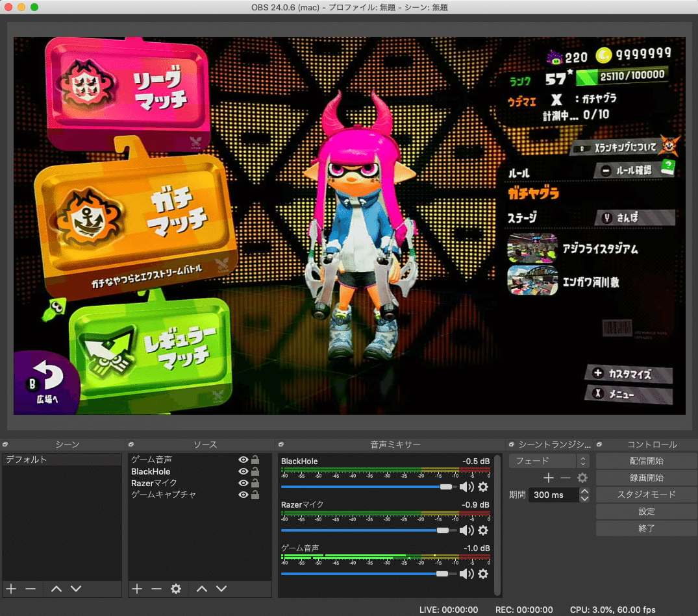Click the 300 ms duration field

coord(553,495)
